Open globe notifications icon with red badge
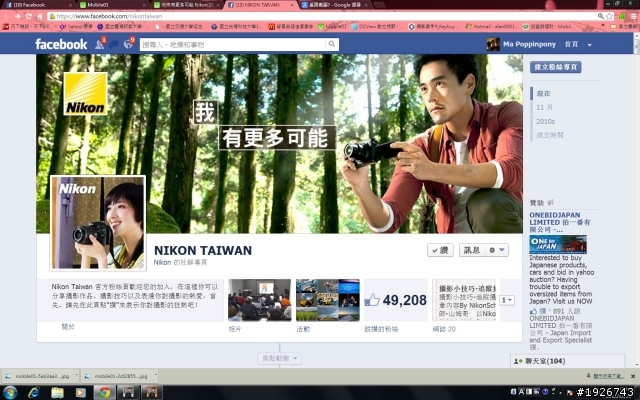 (129, 44)
